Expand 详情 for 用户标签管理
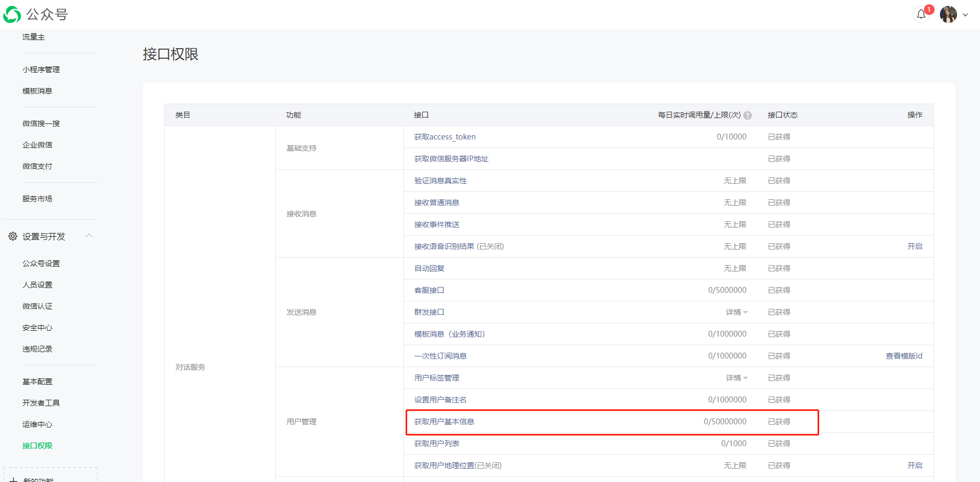This screenshot has width=980, height=482. click(736, 378)
